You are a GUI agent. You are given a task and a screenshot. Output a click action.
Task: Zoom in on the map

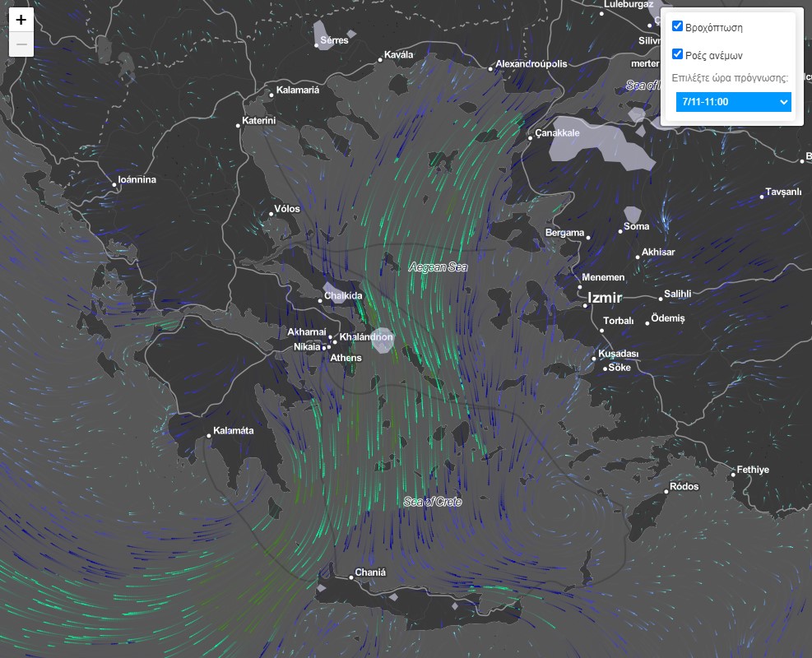tap(21, 21)
